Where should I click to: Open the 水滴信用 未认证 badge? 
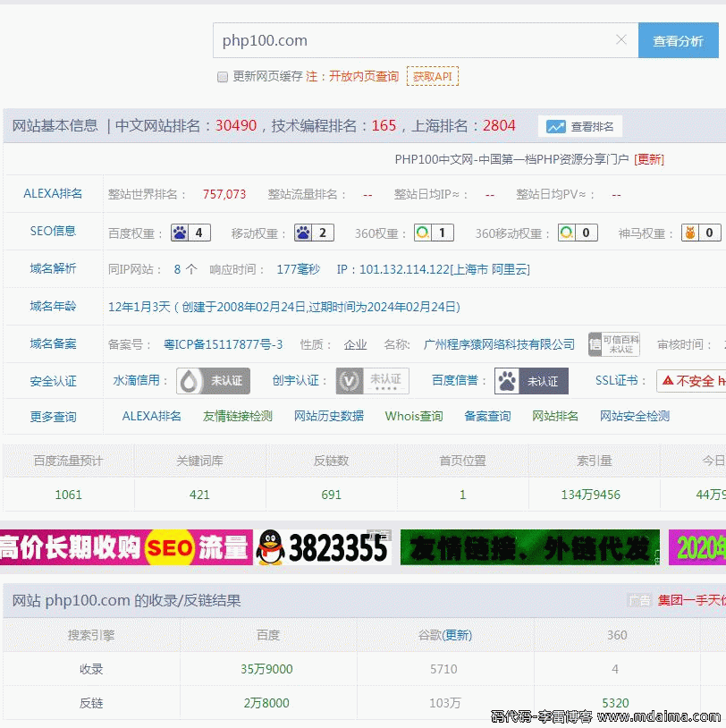[x=215, y=380]
